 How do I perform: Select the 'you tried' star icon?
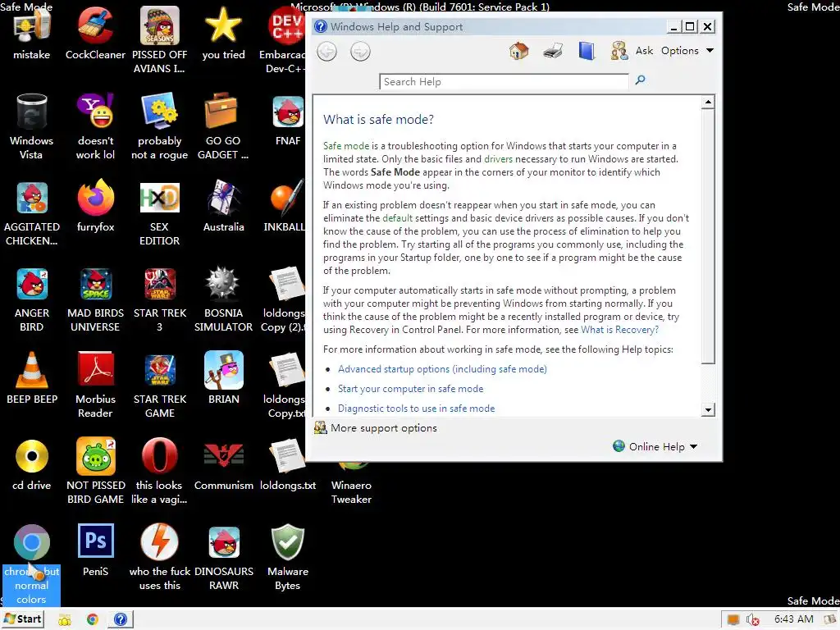click(x=223, y=34)
